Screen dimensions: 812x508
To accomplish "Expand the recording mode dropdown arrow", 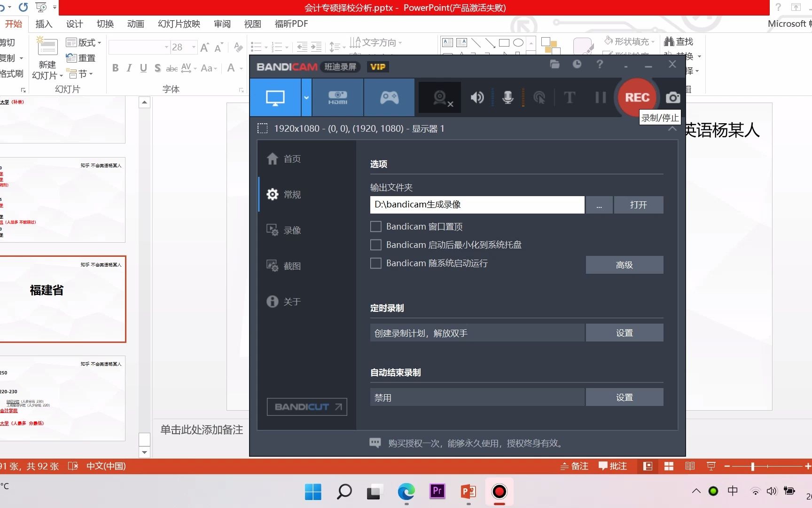I will (x=306, y=97).
